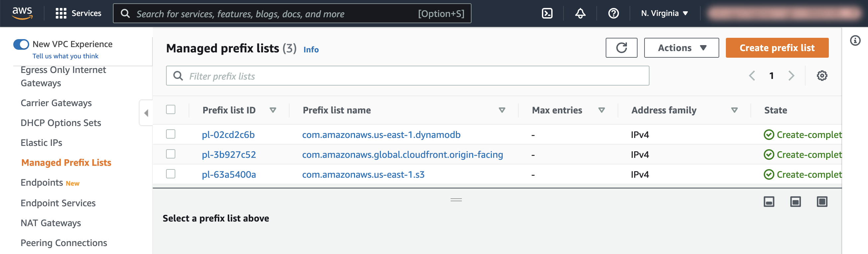Screen dimensions: 868x254
Task: Open com.amazonaws.us-east-1.dynamodb link
Action: (381, 135)
